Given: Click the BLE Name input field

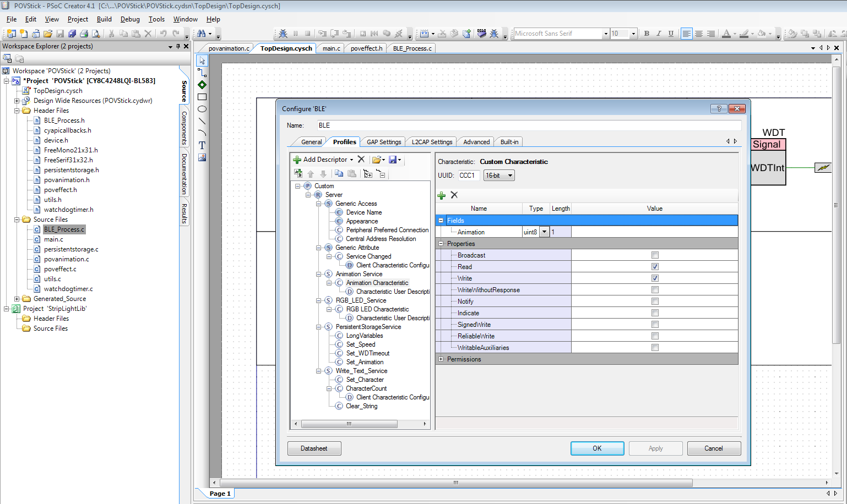Looking at the screenshot, I should click(x=529, y=125).
